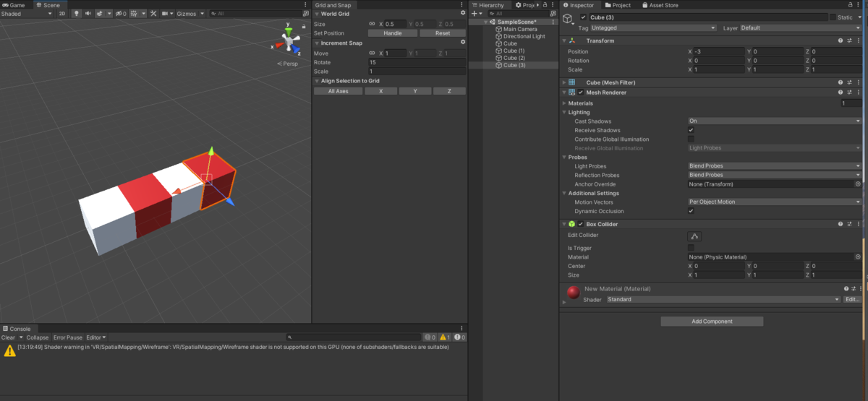
Task: Open the Shader Standard dropdown
Action: tap(723, 299)
